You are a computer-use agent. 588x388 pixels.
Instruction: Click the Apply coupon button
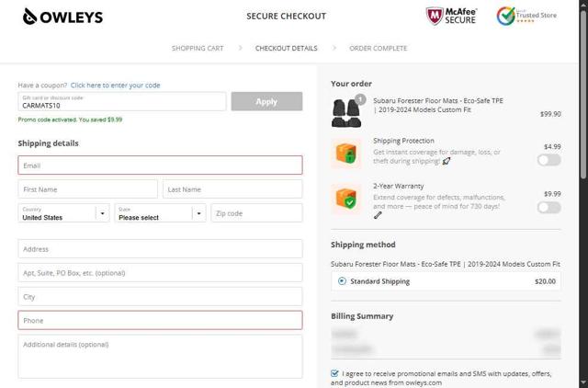point(266,101)
